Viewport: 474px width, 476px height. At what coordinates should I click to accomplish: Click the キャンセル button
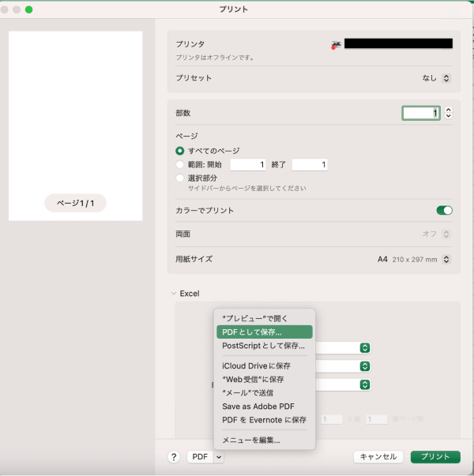click(378, 457)
